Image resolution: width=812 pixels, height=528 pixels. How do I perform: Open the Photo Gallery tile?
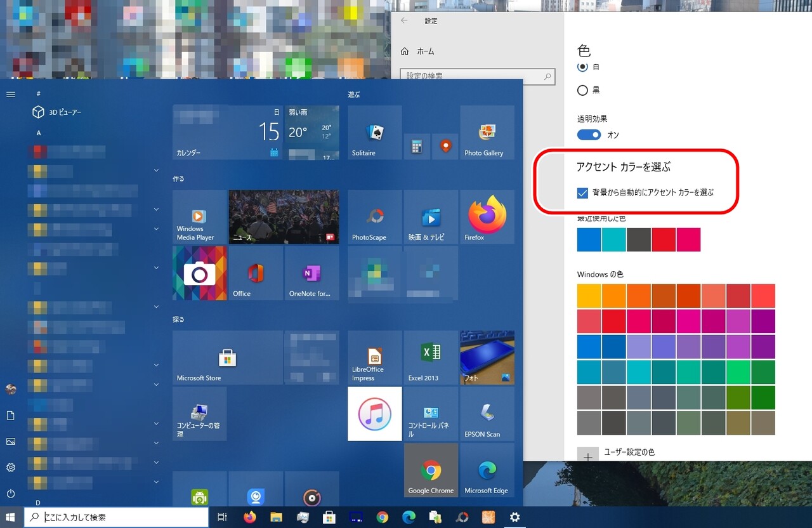[x=487, y=133]
